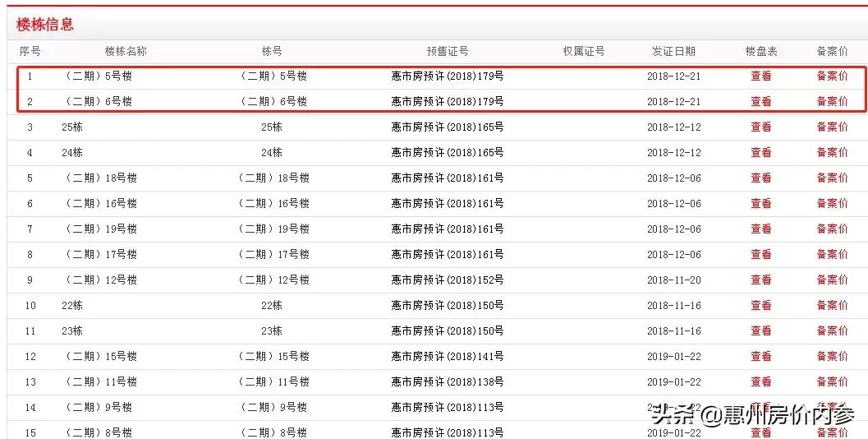Select 楼栋名称 cell (二期)19号楼 in row 7
This screenshot has height=439, width=868.
(99, 229)
